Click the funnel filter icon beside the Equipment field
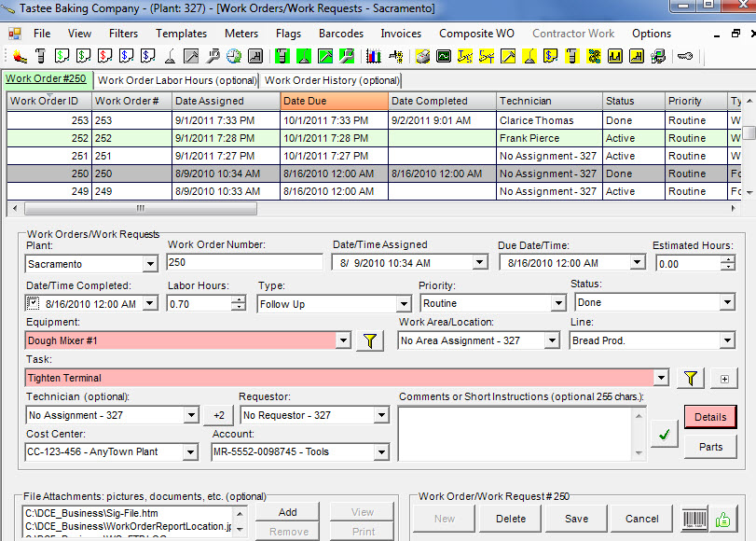 [369, 341]
